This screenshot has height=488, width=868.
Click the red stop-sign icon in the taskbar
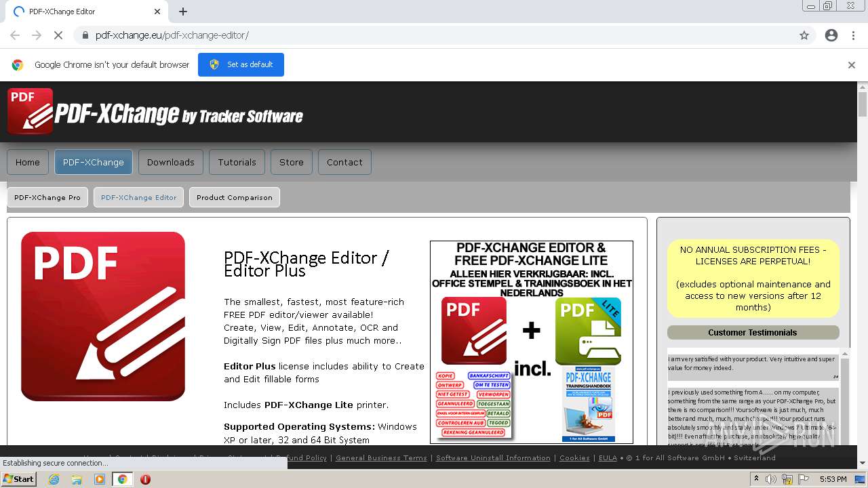[x=145, y=479]
